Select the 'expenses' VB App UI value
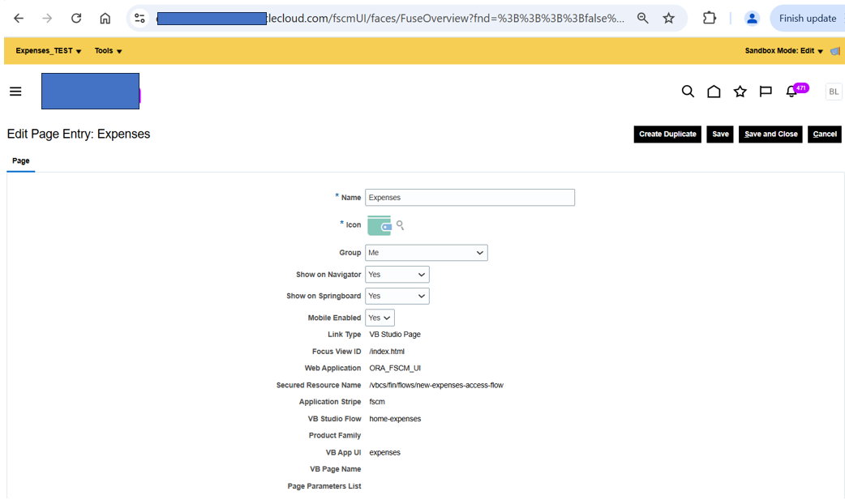The image size is (845, 504). [384, 452]
